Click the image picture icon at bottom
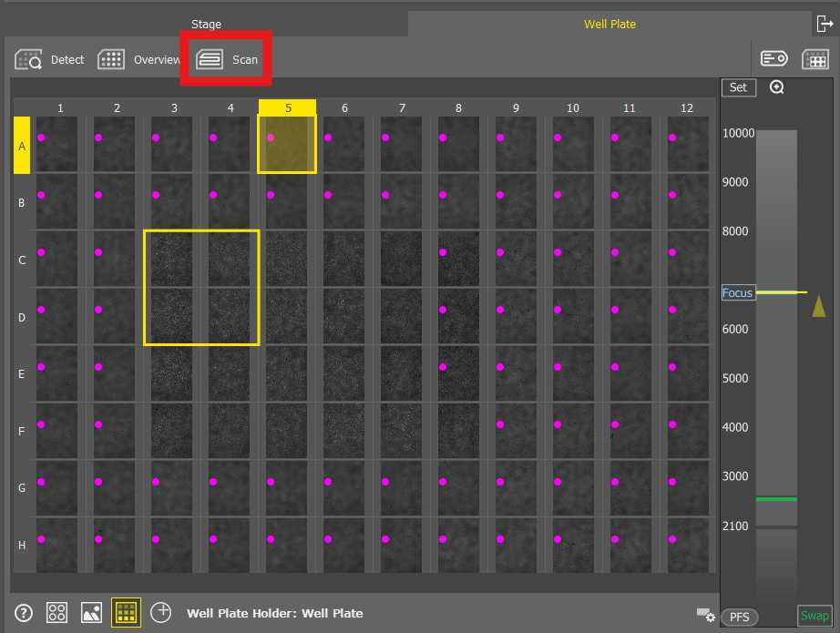The height and width of the screenshot is (633, 840). (91, 613)
